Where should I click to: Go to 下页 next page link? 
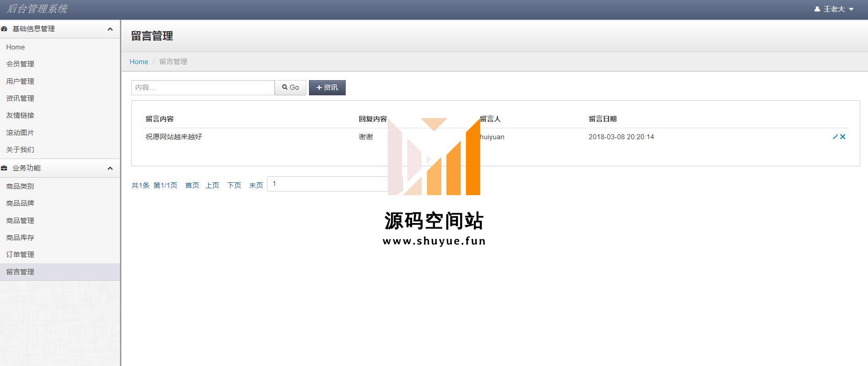tap(234, 185)
